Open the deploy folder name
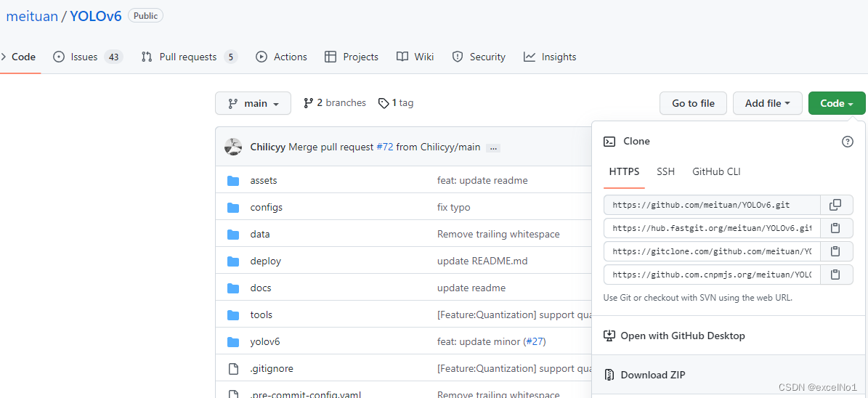 (x=266, y=261)
